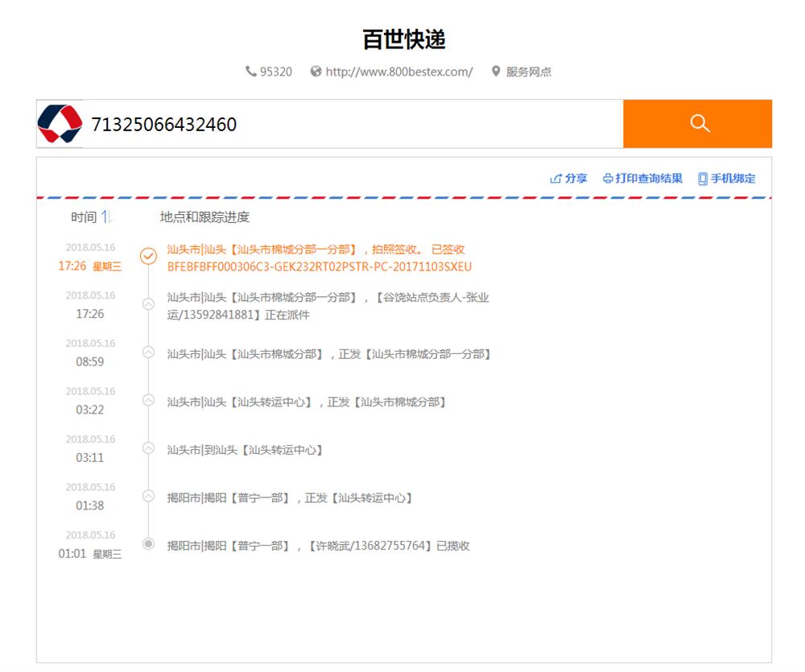Click timeline marker for 03:11 entry
This screenshot has height=672, width=805.
[148, 447]
